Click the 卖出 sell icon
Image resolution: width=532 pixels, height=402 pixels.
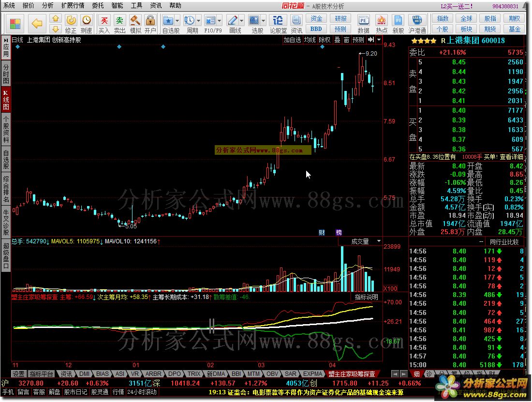point(119,24)
